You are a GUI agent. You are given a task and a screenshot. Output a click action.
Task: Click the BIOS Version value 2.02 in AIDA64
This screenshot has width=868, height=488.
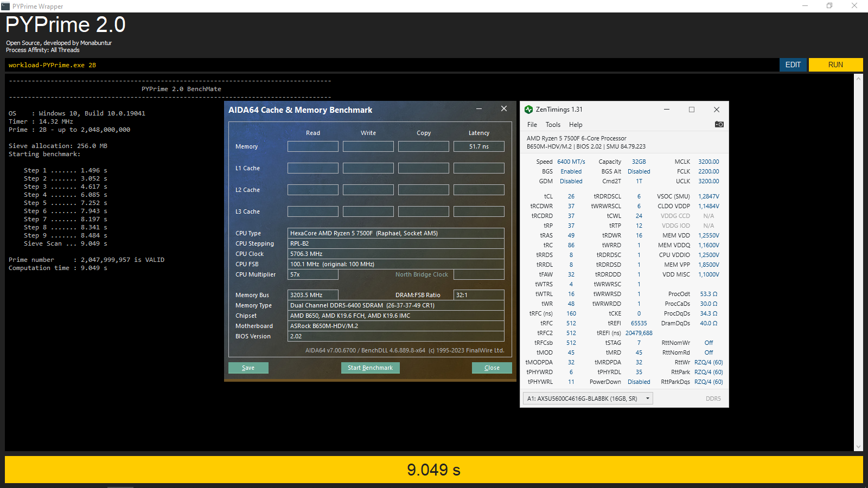[396, 336]
